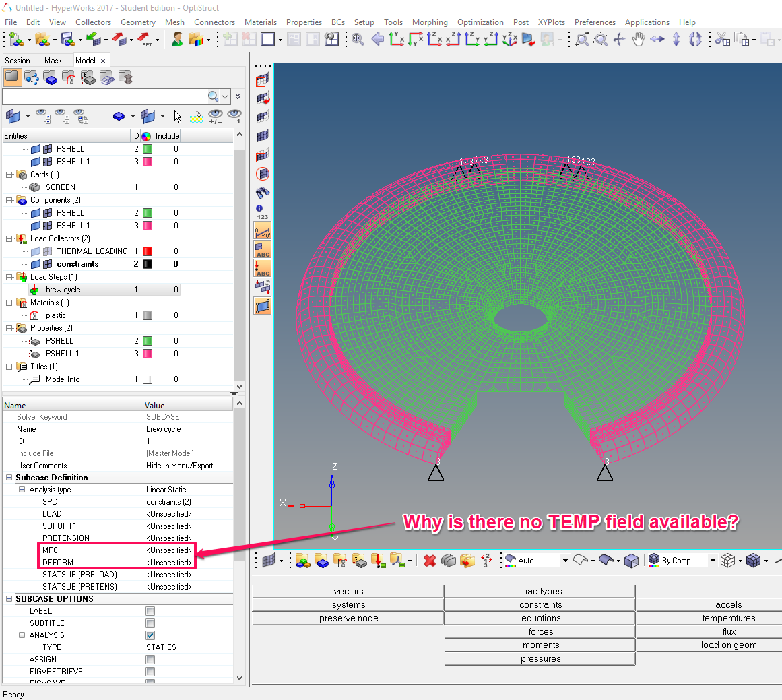Click the circle zoom icon
This screenshot has height=700, width=782.
pyautogui.click(x=601, y=40)
